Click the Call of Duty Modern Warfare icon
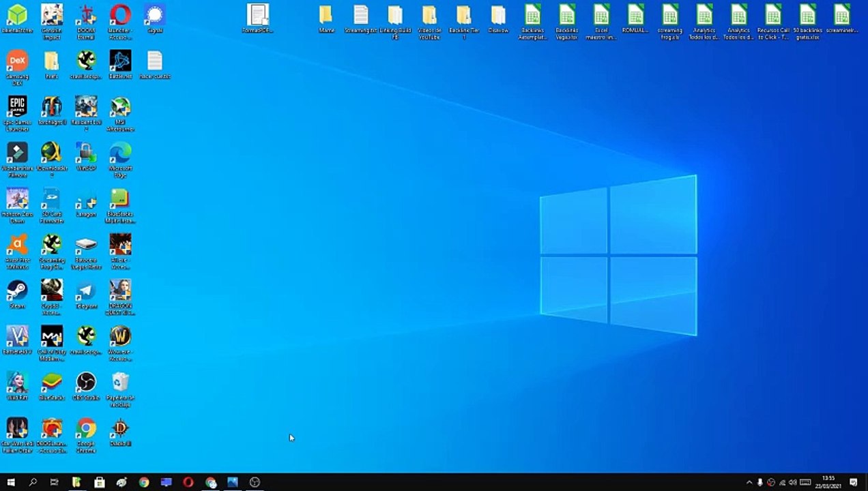Image resolution: width=868 pixels, height=491 pixels. pyautogui.click(x=52, y=342)
